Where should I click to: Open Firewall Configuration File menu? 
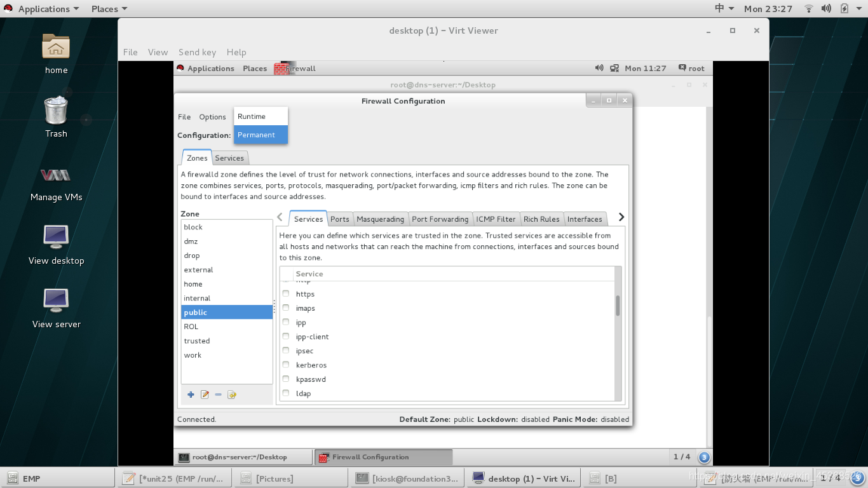pos(184,117)
